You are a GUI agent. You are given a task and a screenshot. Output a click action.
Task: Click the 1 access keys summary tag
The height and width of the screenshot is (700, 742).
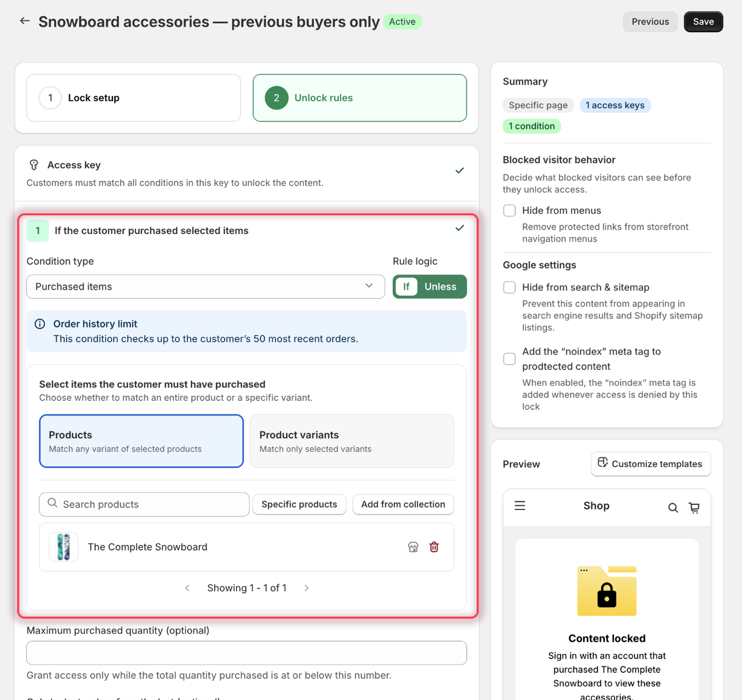(x=615, y=106)
